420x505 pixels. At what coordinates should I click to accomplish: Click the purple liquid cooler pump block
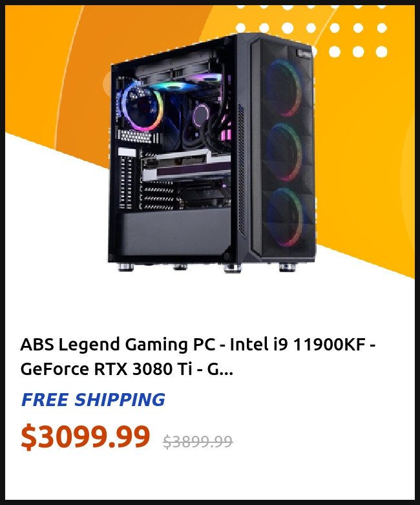pos(202,114)
